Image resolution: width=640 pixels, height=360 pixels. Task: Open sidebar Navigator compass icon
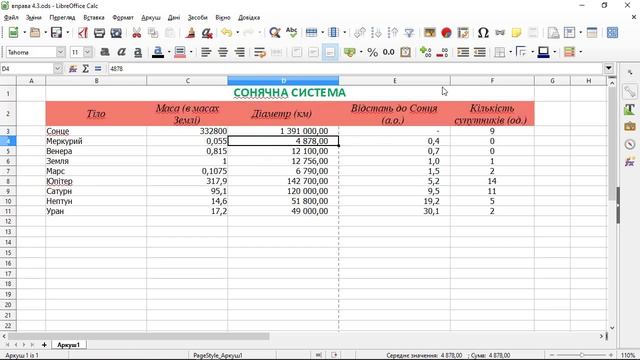630,144
